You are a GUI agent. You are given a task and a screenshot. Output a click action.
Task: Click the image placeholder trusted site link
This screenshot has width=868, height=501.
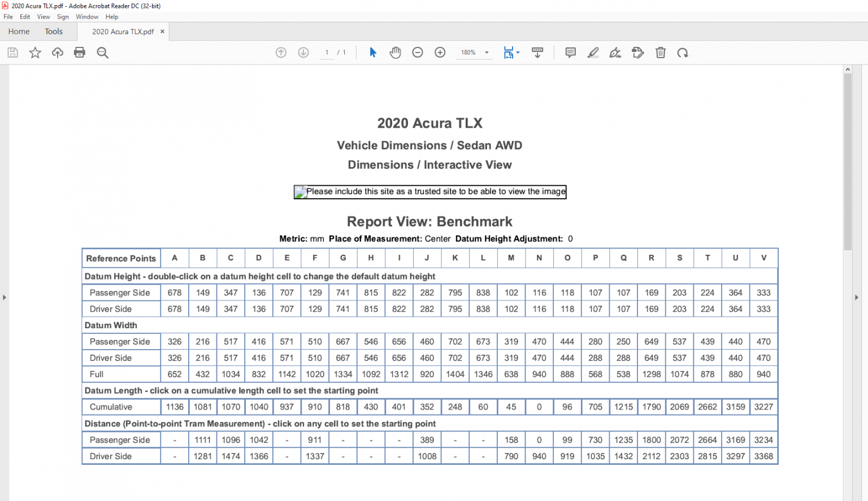429,191
